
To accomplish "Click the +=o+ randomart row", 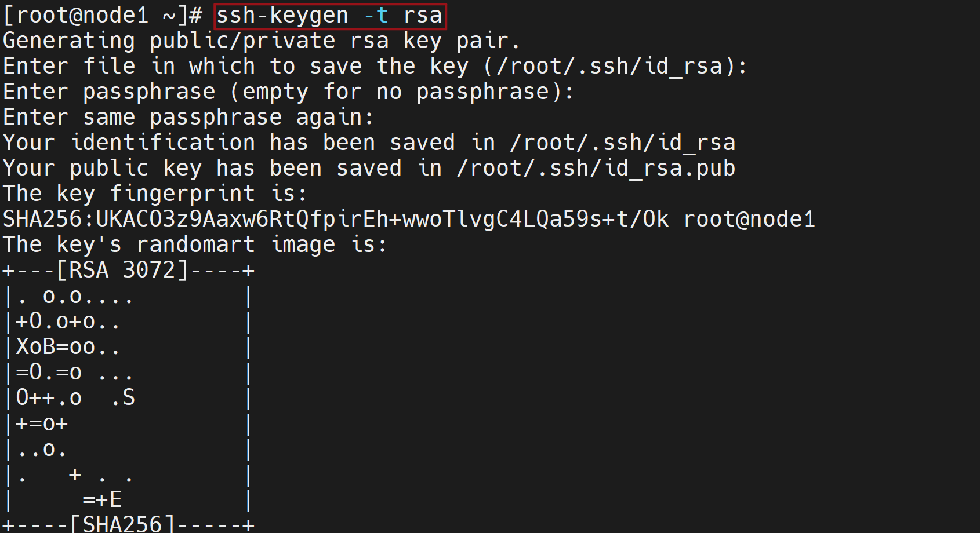I will tap(42, 424).
